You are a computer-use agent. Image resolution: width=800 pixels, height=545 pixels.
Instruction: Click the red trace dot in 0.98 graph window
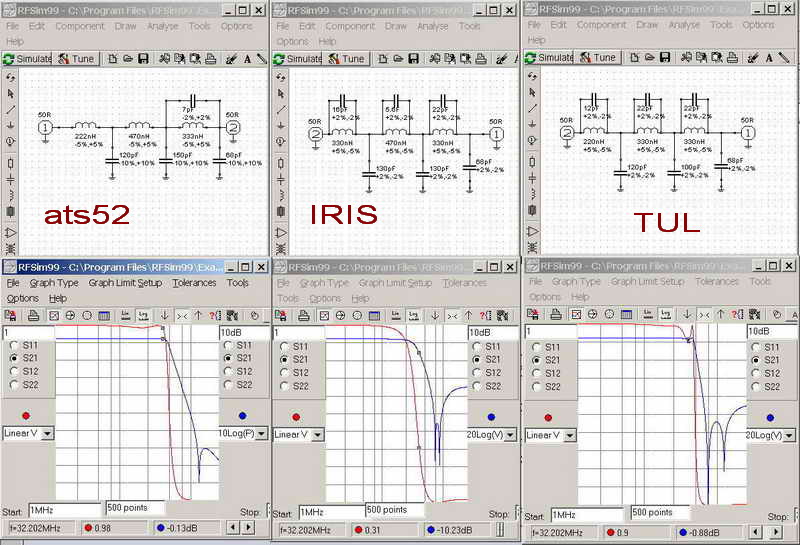pyautogui.click(x=26, y=416)
